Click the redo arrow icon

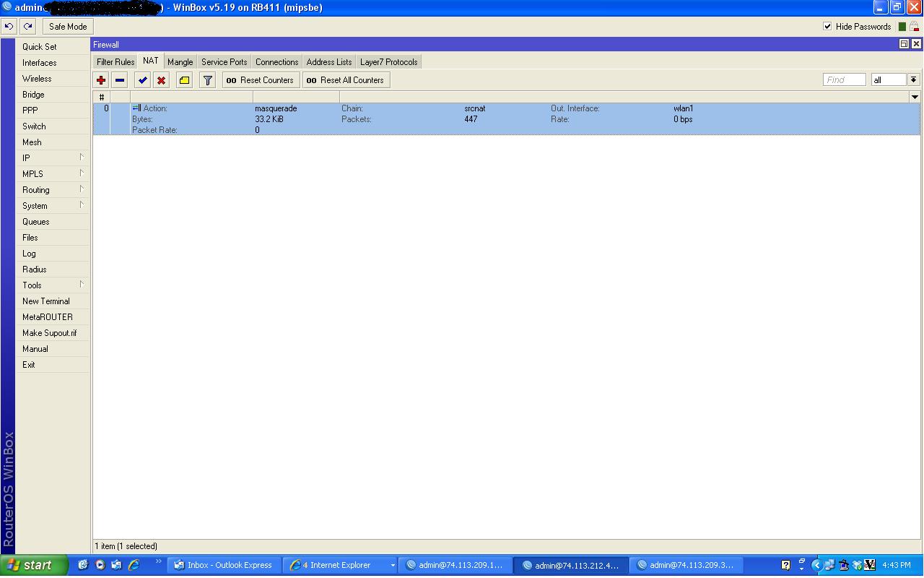[x=27, y=27]
